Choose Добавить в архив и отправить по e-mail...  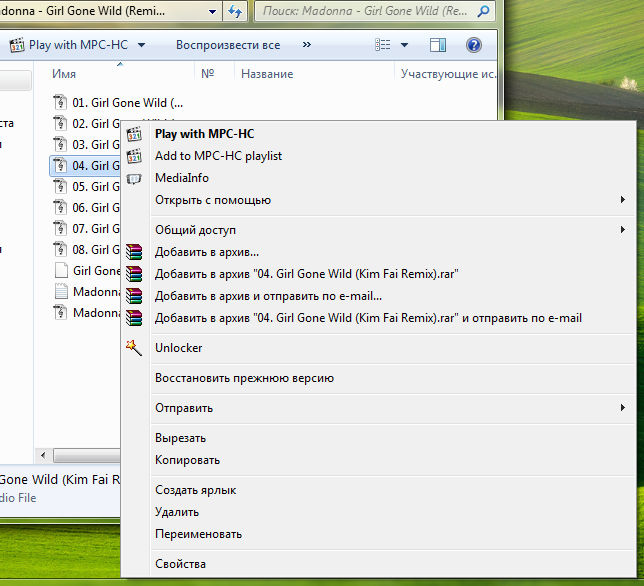click(268, 296)
